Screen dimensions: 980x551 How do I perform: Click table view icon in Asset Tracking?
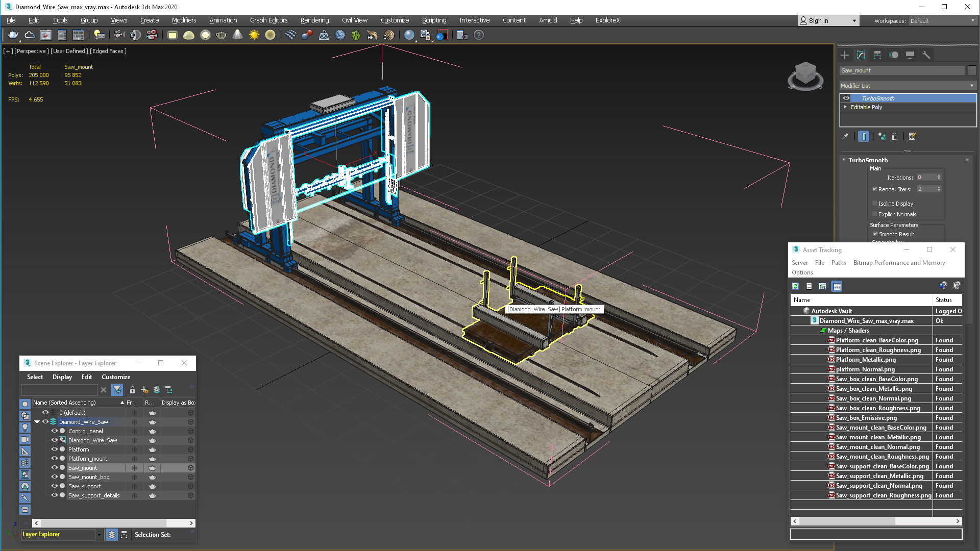point(837,286)
